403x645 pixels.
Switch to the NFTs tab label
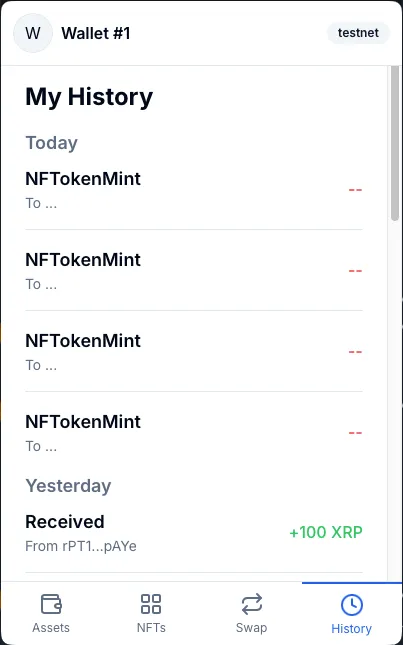[151, 628]
